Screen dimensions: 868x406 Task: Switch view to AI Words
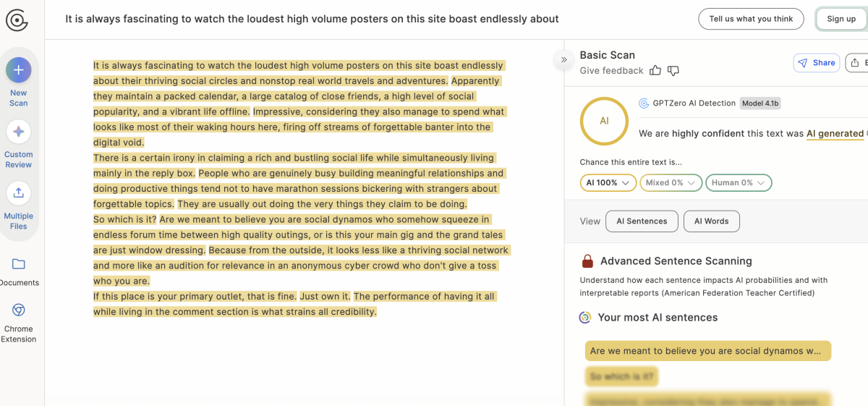711,221
